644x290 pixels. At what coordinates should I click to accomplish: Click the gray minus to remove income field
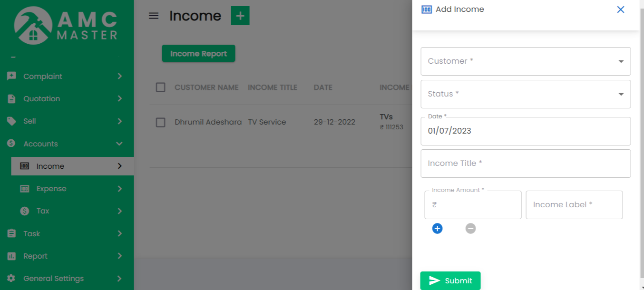click(x=470, y=228)
